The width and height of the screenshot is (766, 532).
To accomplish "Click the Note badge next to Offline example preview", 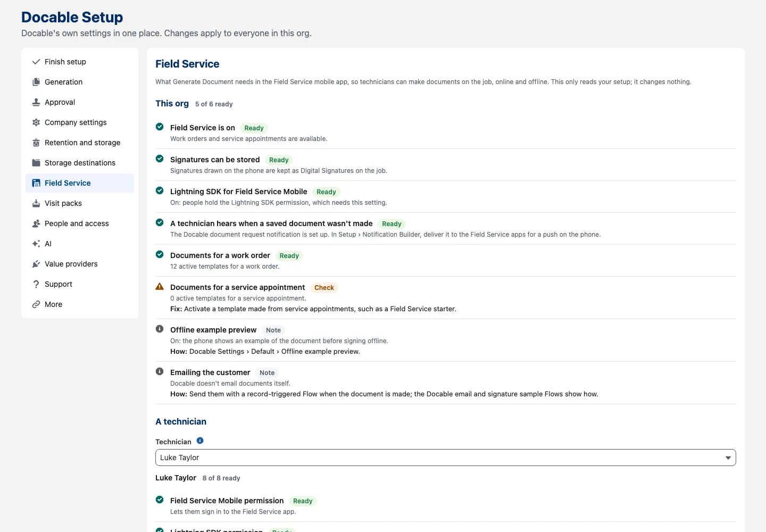I will point(273,330).
